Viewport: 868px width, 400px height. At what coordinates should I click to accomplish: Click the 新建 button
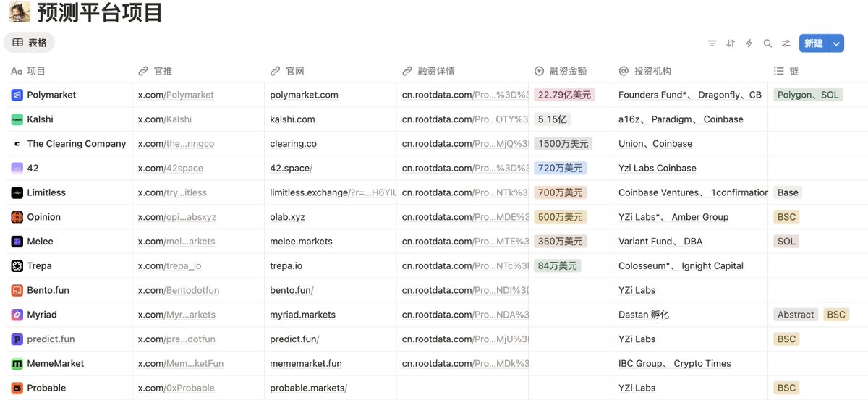pyautogui.click(x=814, y=43)
